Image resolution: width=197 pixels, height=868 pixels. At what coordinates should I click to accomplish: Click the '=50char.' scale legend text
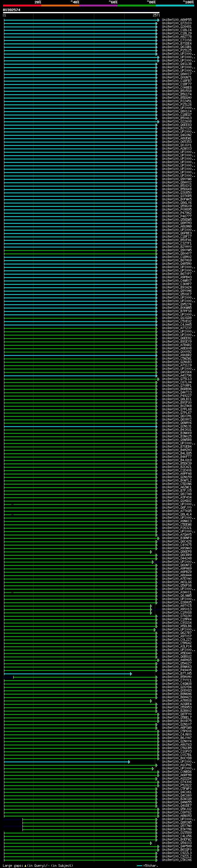pyautogui.click(x=151, y=865)
